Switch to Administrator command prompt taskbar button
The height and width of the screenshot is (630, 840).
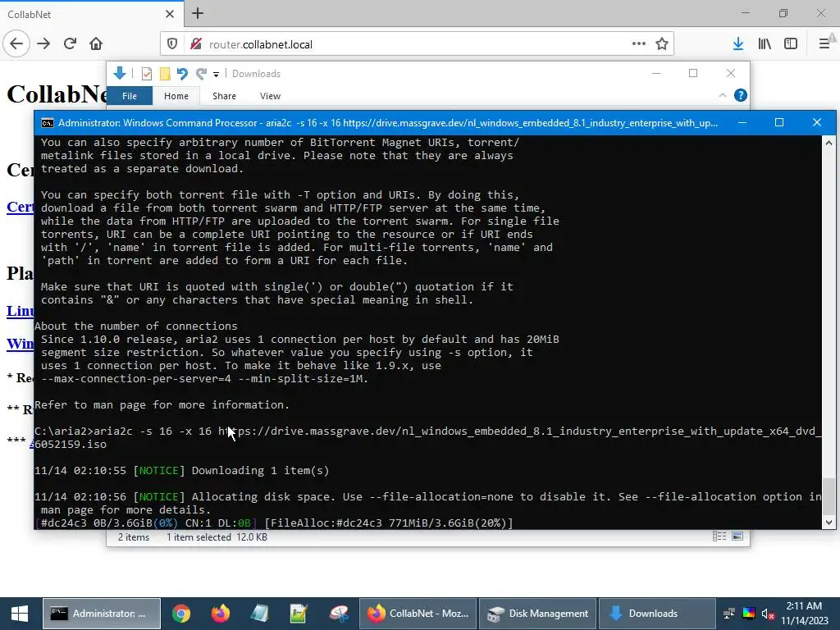coord(101,614)
